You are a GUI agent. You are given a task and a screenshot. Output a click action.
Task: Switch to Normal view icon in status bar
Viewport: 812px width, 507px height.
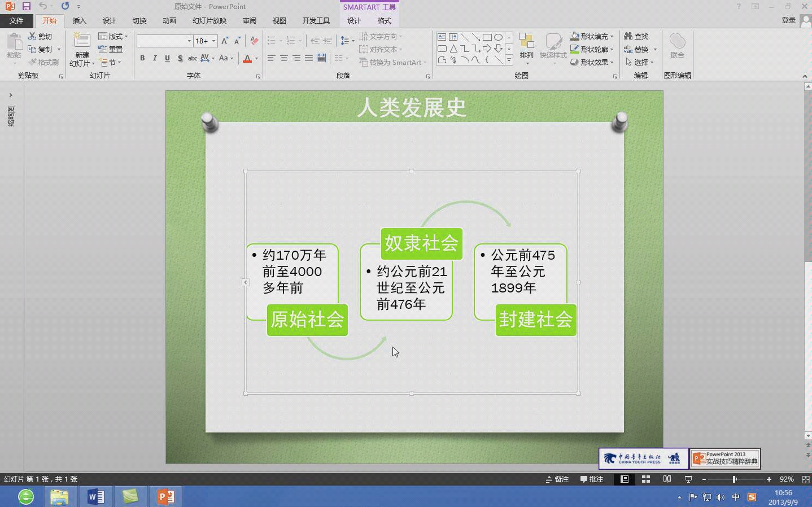tap(625, 479)
